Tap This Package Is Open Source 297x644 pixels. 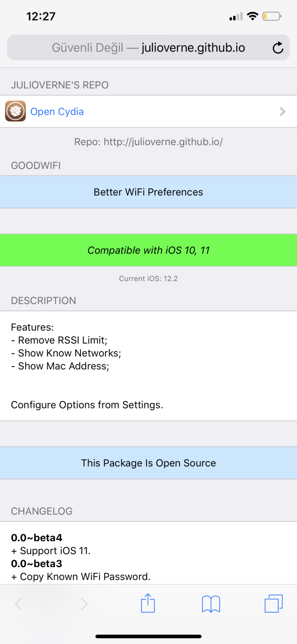point(148,463)
